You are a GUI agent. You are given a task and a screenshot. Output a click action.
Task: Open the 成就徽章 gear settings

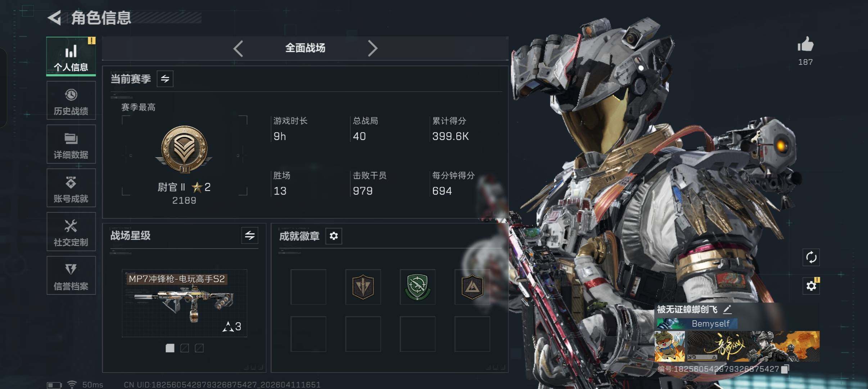(334, 236)
